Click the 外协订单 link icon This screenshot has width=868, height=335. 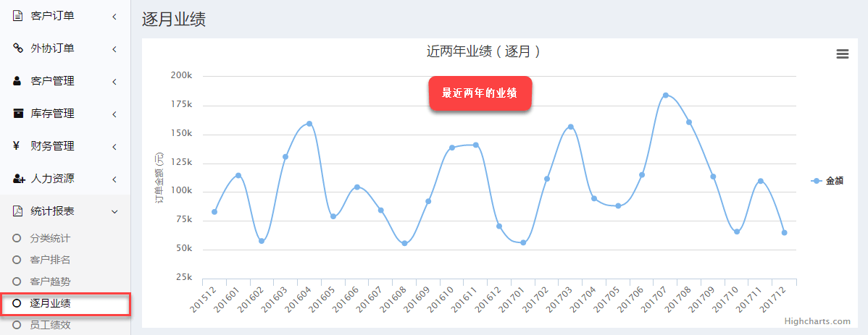(17, 48)
